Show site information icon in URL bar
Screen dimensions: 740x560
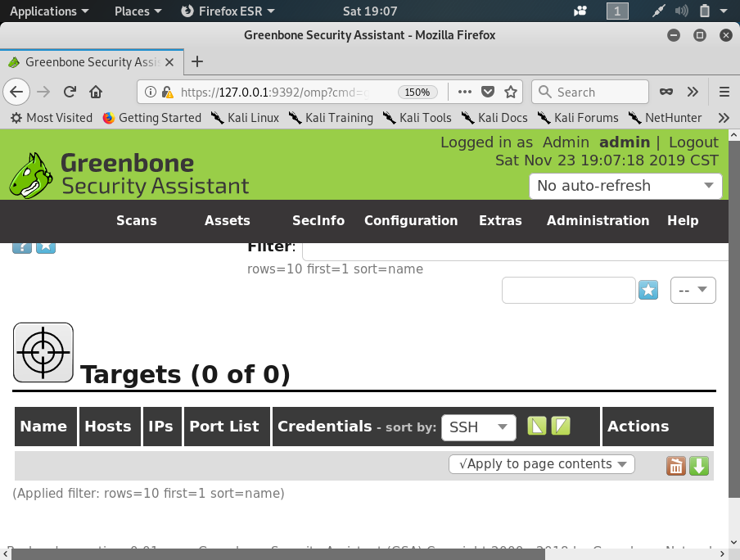(150, 92)
